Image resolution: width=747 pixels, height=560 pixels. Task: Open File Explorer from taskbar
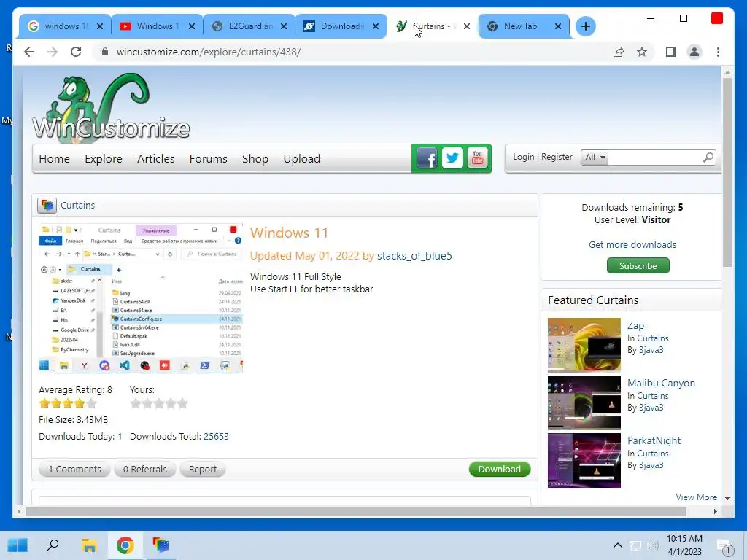pyautogui.click(x=89, y=545)
